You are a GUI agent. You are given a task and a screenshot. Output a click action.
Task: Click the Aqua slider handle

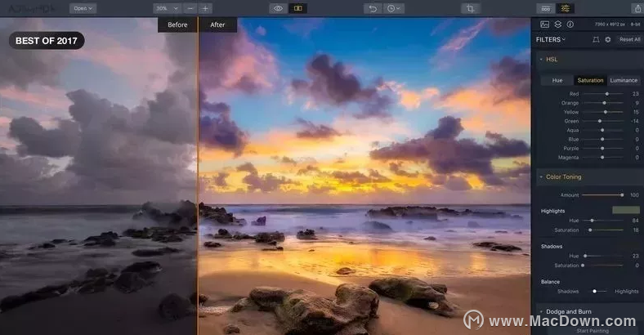[x=602, y=130]
